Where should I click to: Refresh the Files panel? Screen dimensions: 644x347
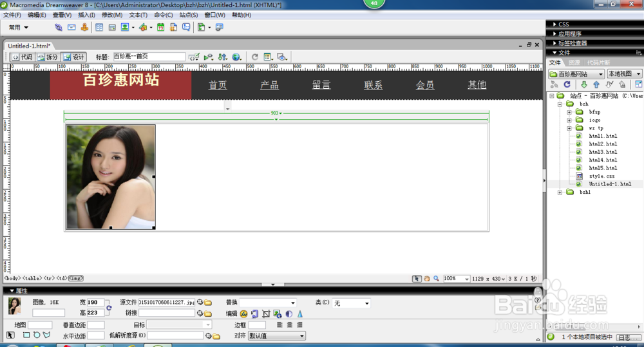tap(567, 84)
